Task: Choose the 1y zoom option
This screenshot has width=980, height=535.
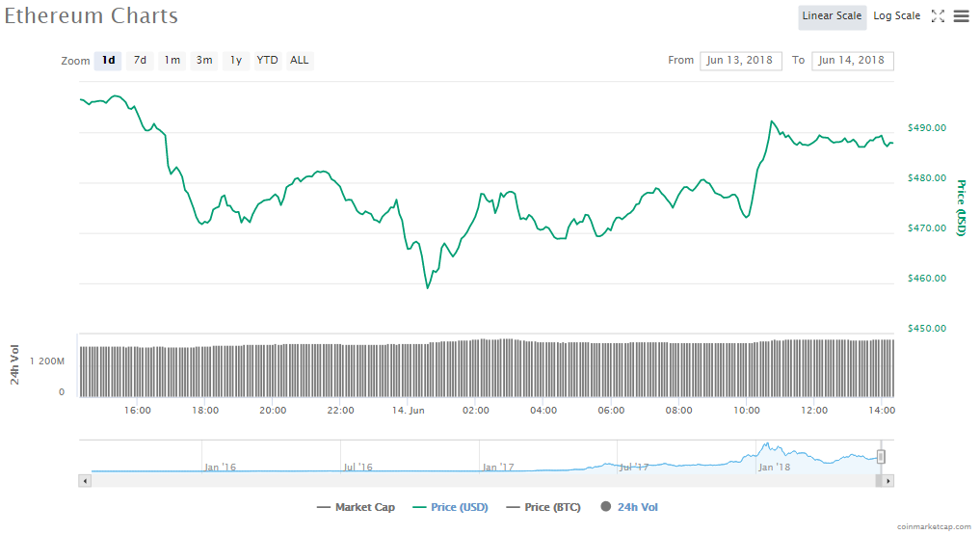Action: [x=235, y=61]
